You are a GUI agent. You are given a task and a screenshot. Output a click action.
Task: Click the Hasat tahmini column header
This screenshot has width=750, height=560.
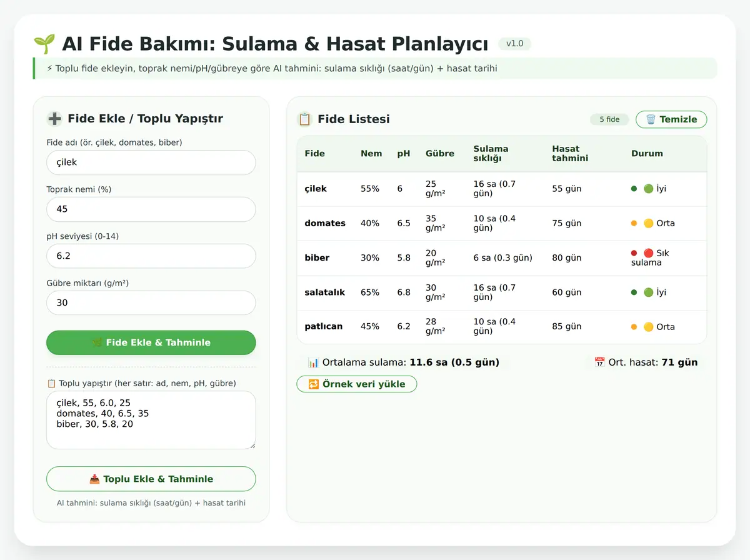[571, 154]
